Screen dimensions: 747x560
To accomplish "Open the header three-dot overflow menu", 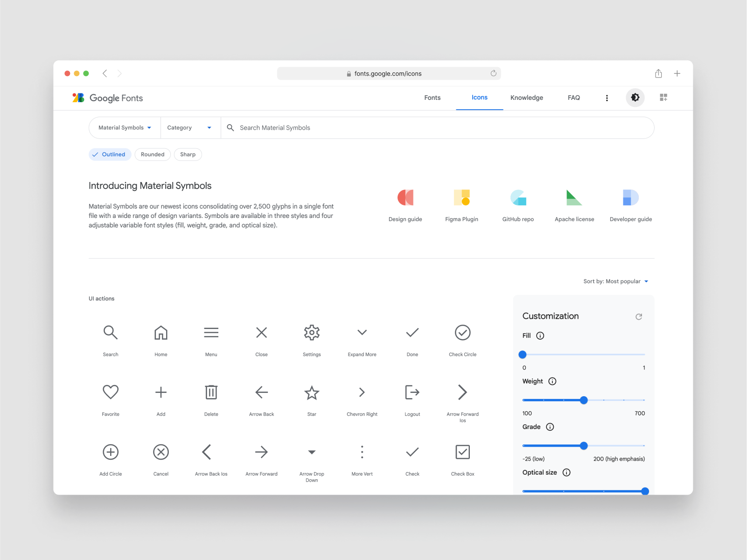I will pos(607,98).
